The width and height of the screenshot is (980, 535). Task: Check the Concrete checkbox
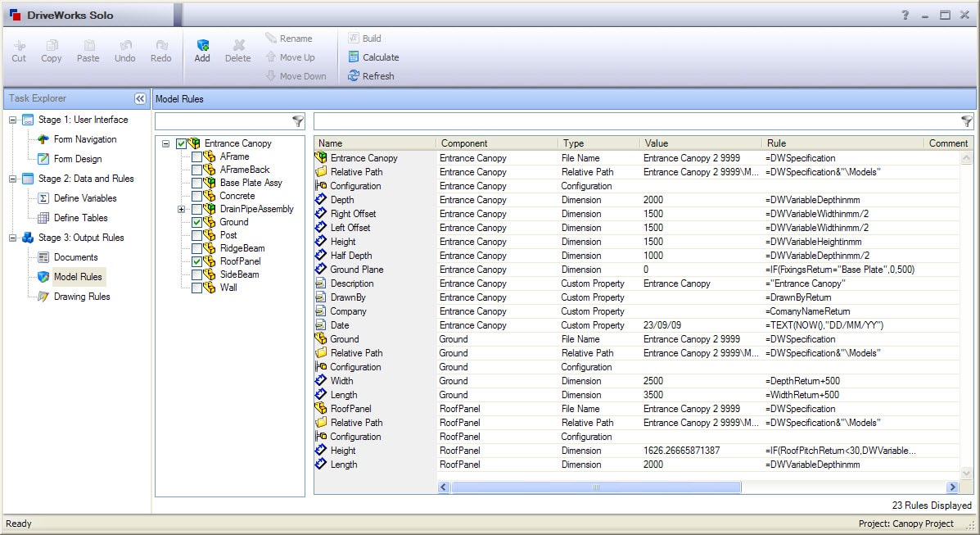point(196,196)
